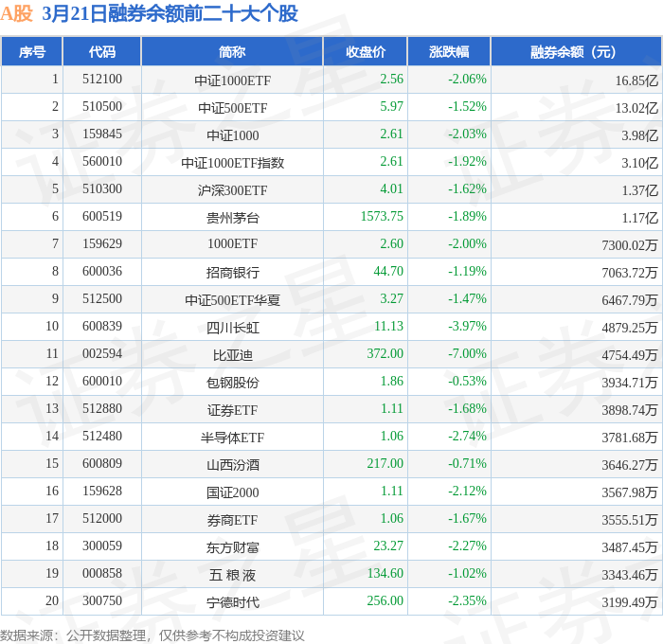Click the 融券余额（元） column header
The height and width of the screenshot is (644, 663).
pyautogui.click(x=576, y=51)
